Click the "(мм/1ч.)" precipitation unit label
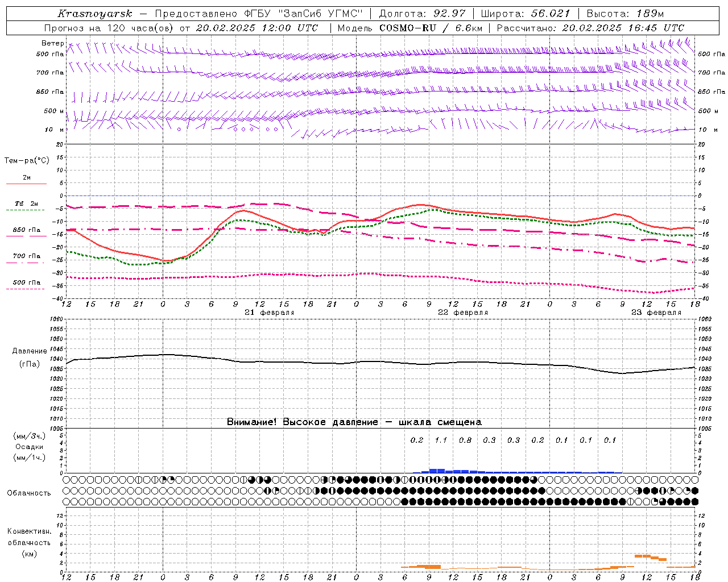 29,458
